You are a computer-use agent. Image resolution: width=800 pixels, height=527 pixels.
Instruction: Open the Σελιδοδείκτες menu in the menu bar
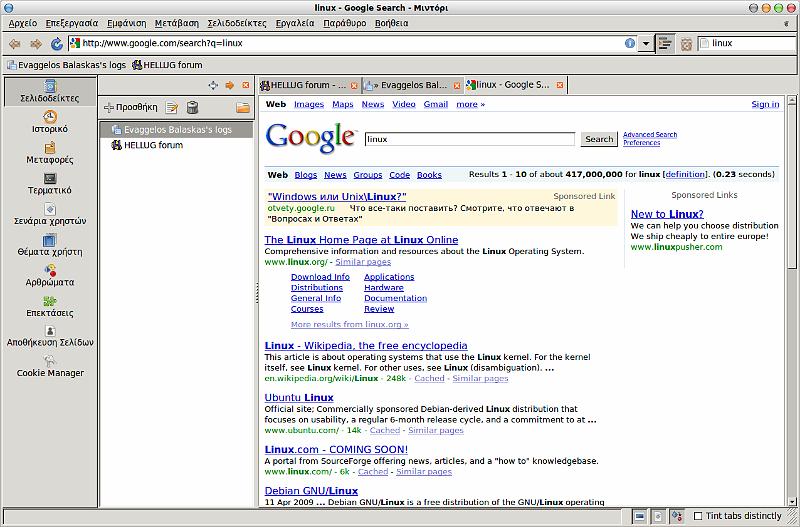[x=237, y=23]
